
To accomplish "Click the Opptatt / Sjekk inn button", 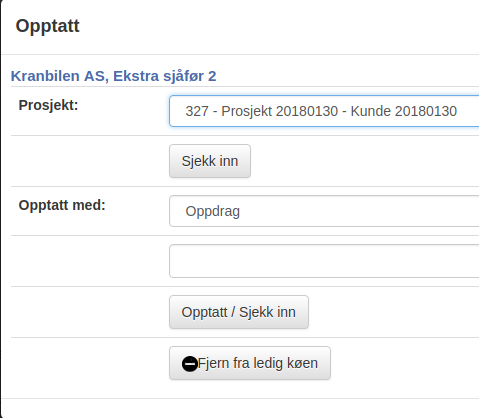I will click(x=239, y=312).
